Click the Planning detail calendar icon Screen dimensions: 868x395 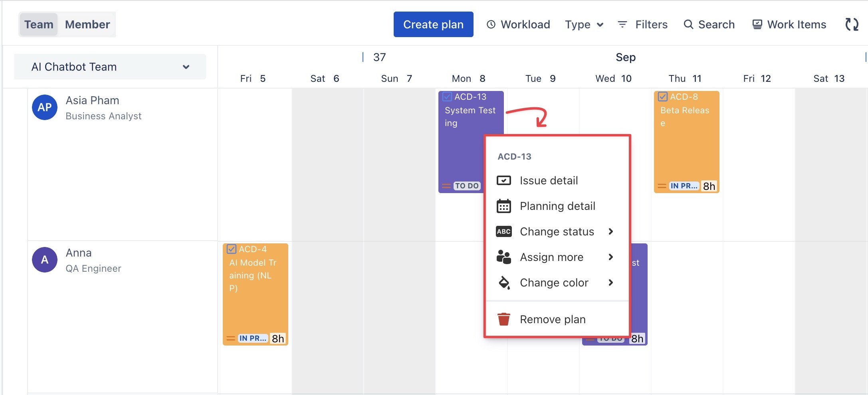click(x=504, y=206)
